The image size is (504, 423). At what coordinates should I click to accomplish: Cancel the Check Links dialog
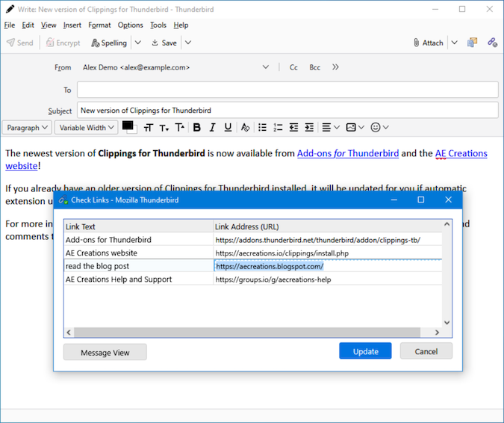pos(426,351)
